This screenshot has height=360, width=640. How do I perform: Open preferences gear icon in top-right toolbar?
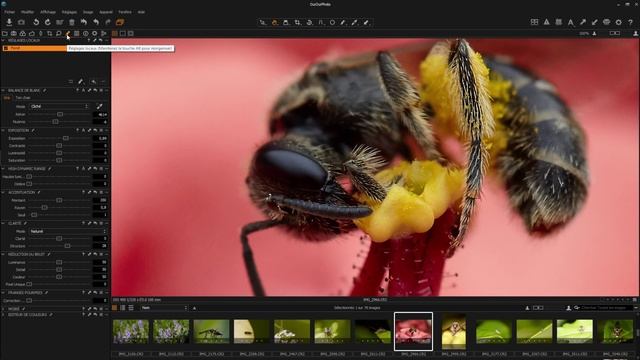pyautogui.click(x=619, y=22)
